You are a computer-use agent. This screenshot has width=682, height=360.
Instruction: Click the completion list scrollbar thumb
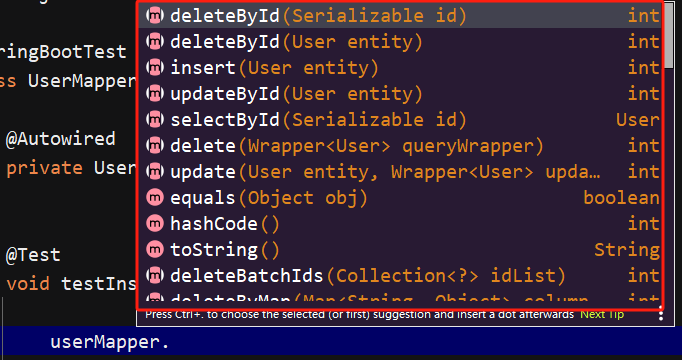pyautogui.click(x=669, y=37)
